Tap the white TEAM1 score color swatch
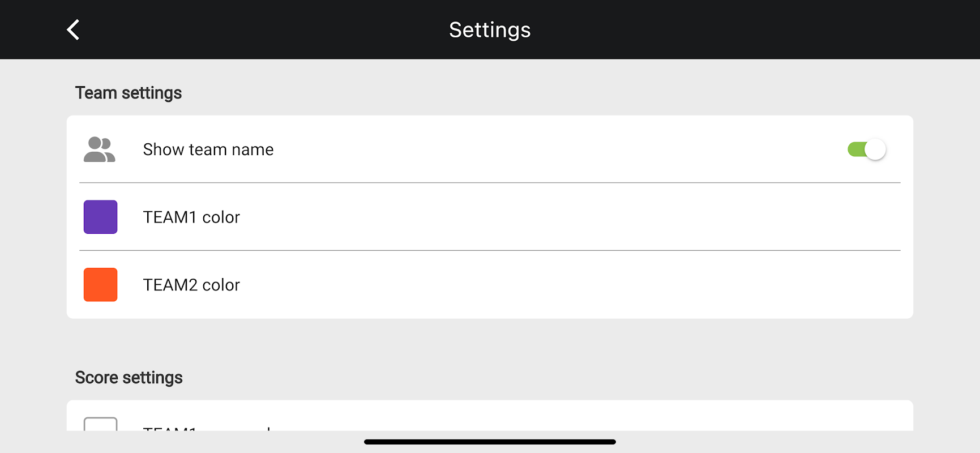 pyautogui.click(x=100, y=424)
